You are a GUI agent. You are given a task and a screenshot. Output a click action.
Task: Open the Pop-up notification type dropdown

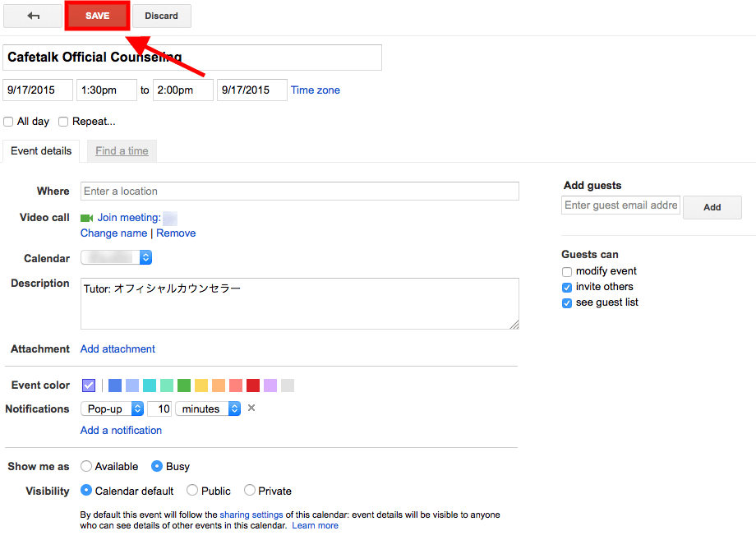(113, 408)
